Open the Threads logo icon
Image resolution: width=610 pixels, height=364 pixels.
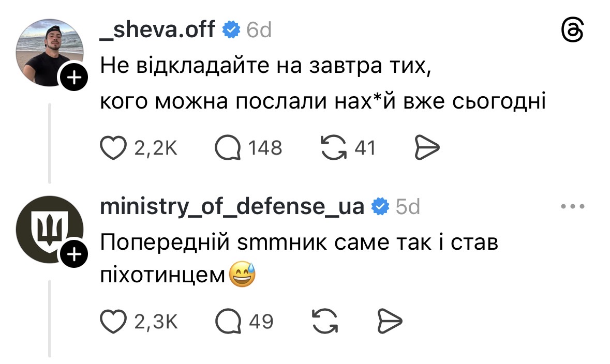point(573,32)
